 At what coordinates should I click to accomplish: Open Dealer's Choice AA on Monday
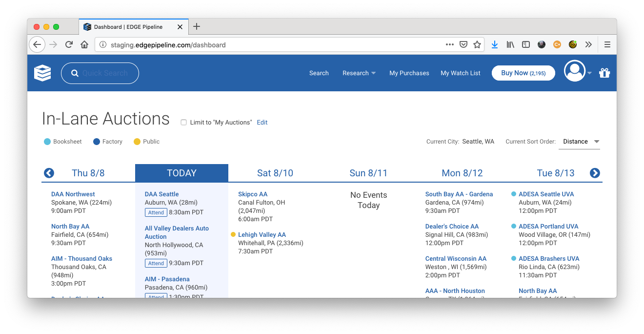pyautogui.click(x=452, y=227)
